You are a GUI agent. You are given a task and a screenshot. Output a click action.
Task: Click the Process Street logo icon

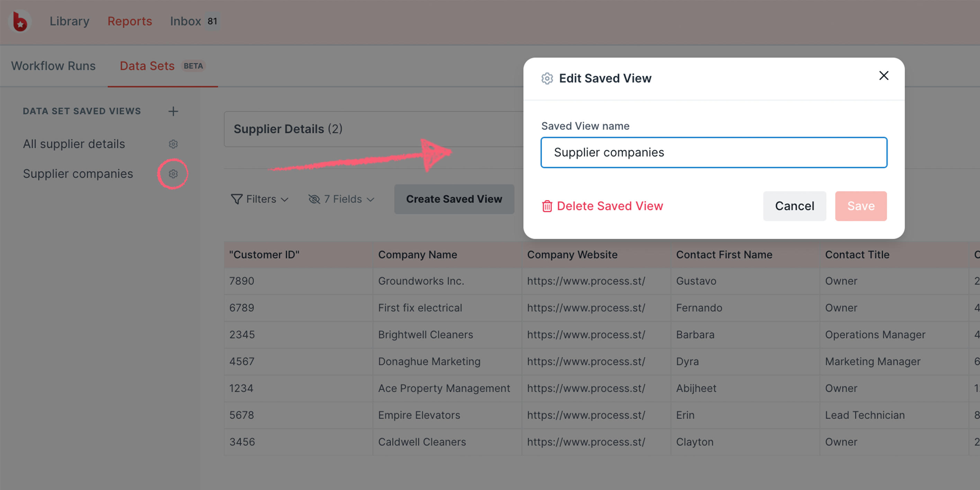pos(20,21)
